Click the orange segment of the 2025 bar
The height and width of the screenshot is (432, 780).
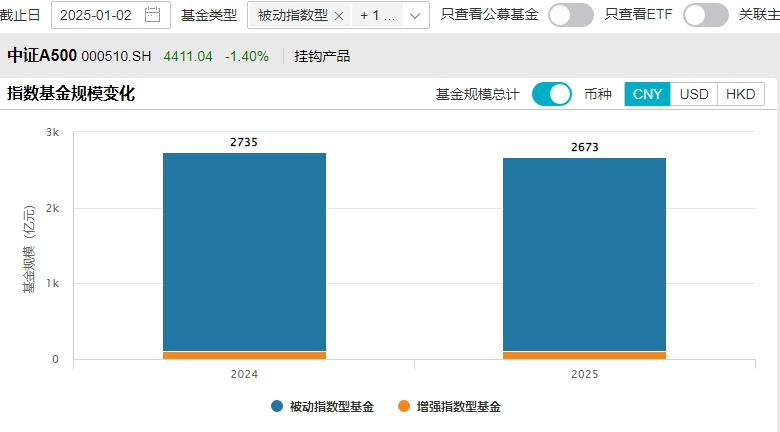coord(584,355)
